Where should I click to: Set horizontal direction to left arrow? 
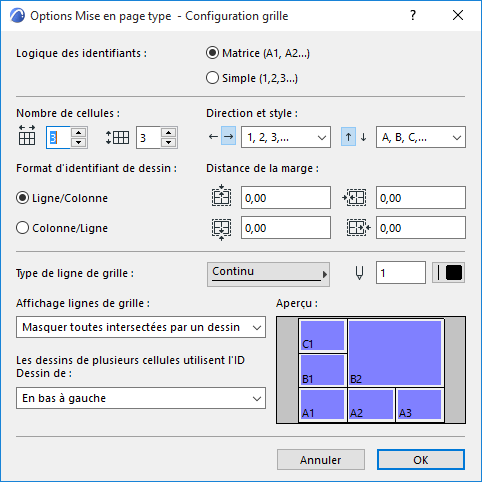point(213,137)
